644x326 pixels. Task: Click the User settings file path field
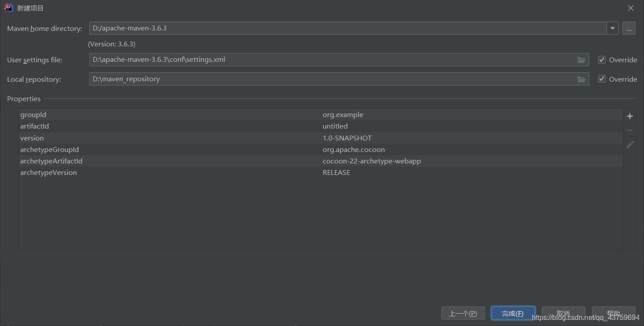[x=339, y=60]
